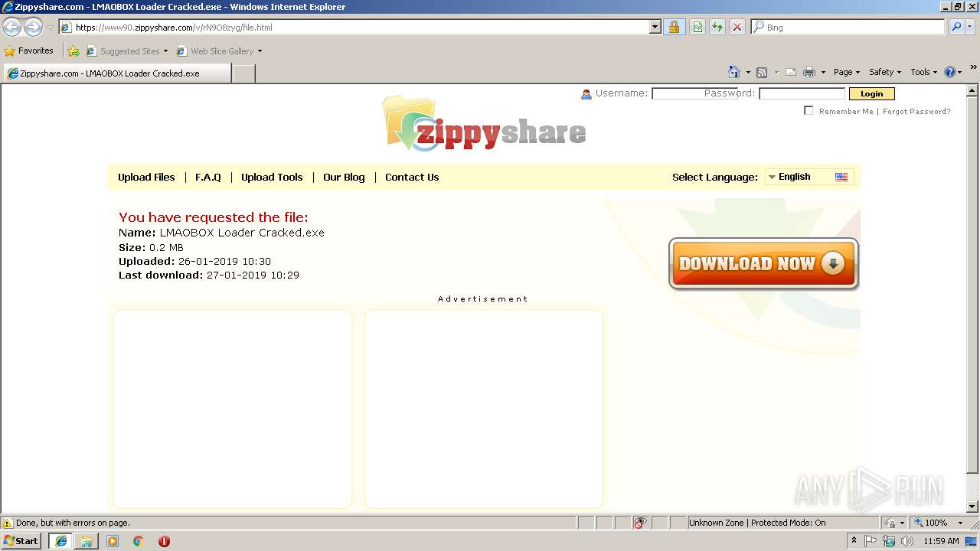980x551 pixels.
Task: Click the blue Help question icon
Action: 950,72
